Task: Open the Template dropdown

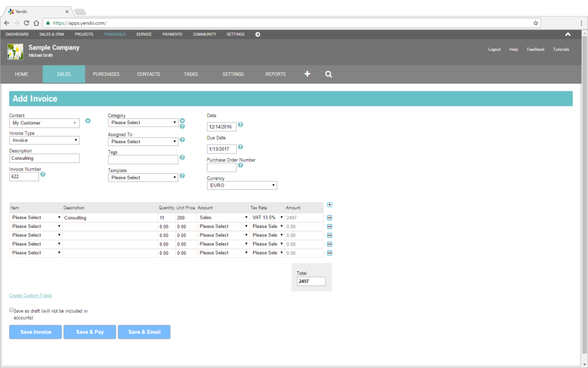Action: click(x=143, y=178)
